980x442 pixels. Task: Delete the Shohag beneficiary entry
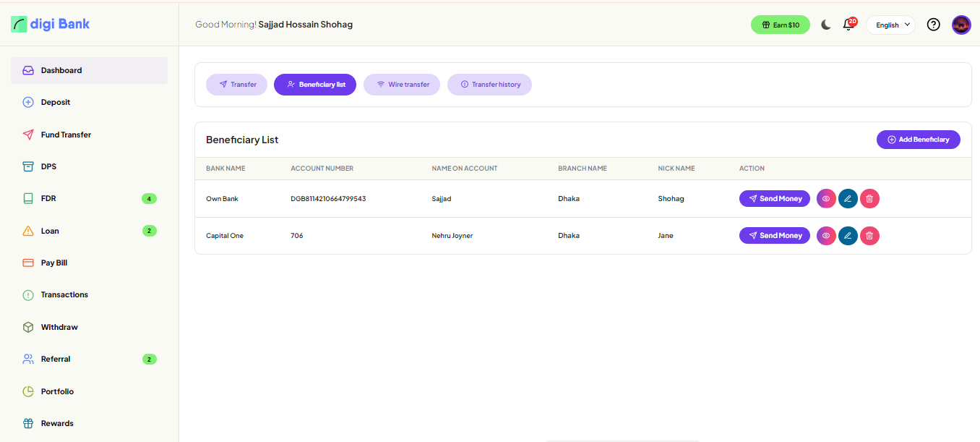click(x=869, y=198)
